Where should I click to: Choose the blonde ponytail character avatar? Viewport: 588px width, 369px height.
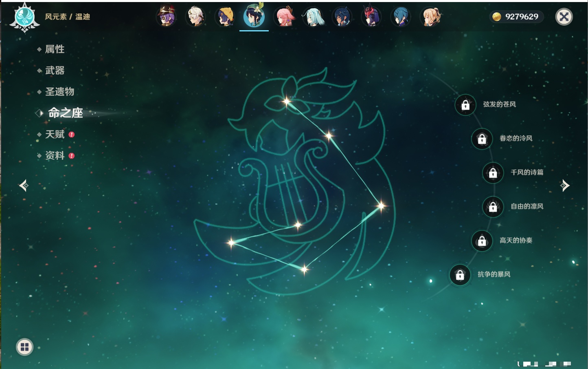(430, 17)
